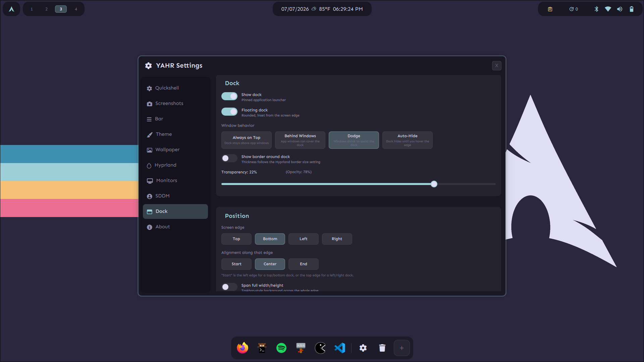Set alignment to End

pyautogui.click(x=304, y=264)
